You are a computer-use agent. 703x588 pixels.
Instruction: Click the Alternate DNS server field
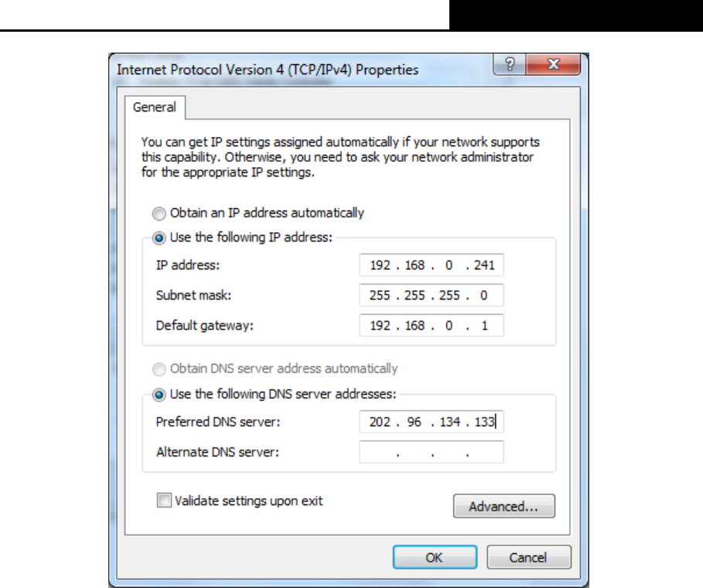(x=432, y=452)
